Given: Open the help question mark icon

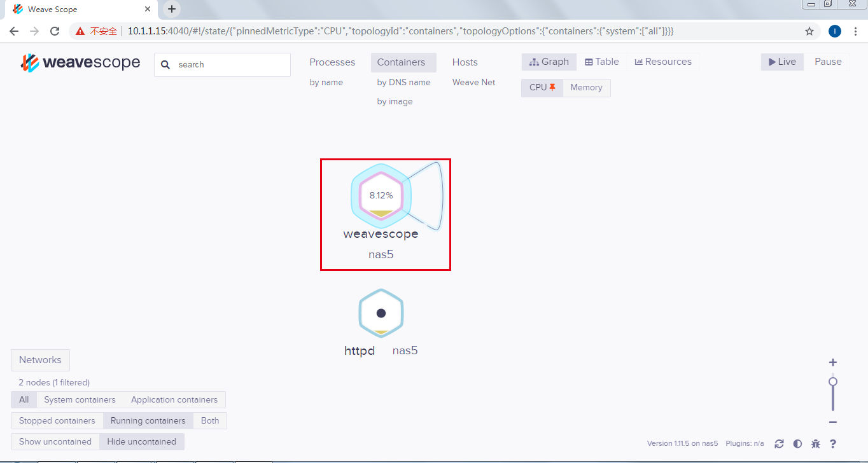Looking at the screenshot, I should coord(832,444).
